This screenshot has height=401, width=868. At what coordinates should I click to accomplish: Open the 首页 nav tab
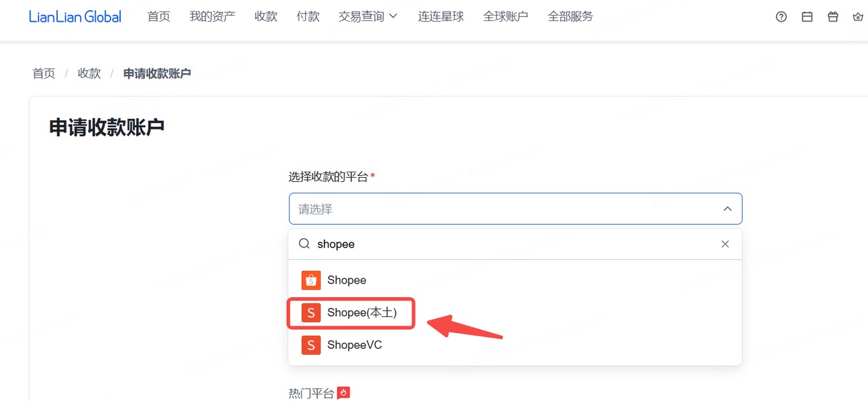tap(159, 16)
